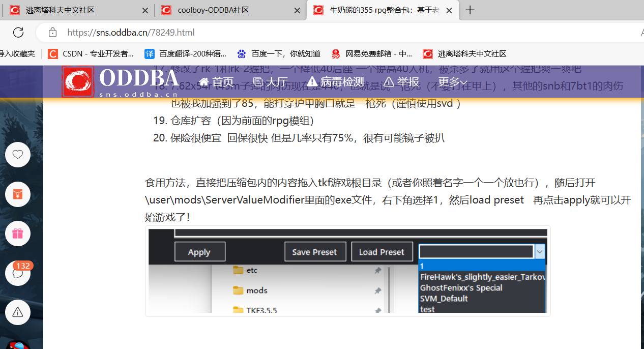
Task: Click the ODDBA site logo
Action: (120, 81)
